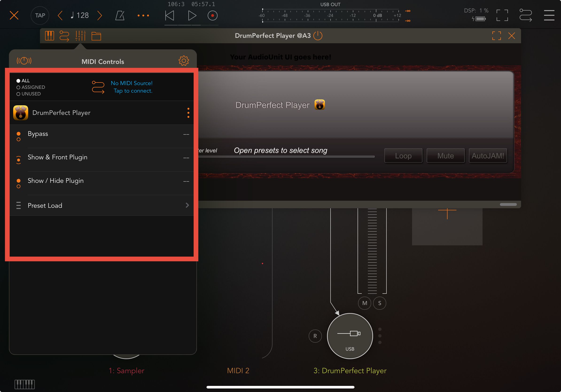Screen dimensions: 561x392
Task: Click Show / Hide Plugin assignment dashes
Action: (x=186, y=181)
